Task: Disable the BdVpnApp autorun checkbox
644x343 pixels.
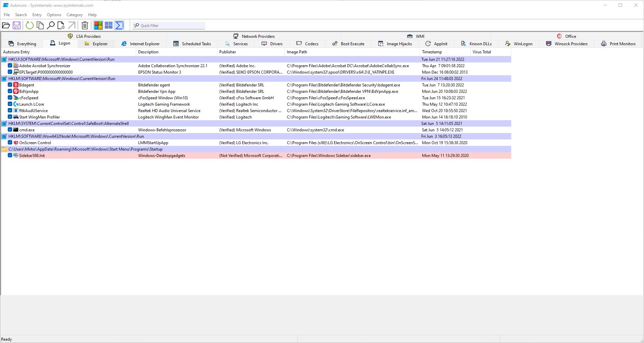Action: (x=10, y=91)
